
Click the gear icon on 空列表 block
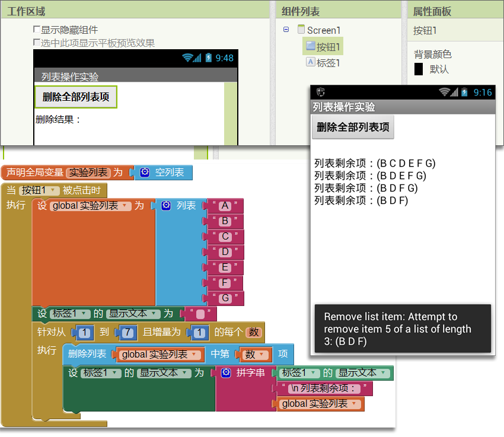pos(145,173)
